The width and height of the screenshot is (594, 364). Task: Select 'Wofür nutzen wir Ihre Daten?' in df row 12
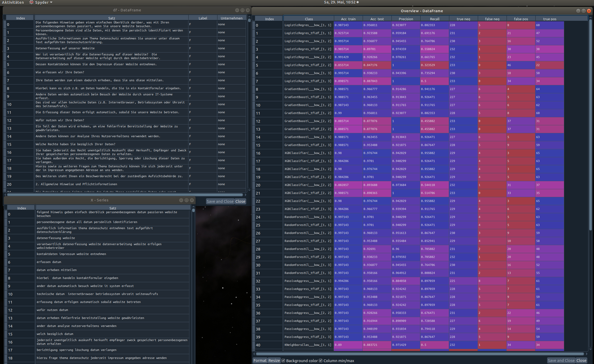coord(111,120)
